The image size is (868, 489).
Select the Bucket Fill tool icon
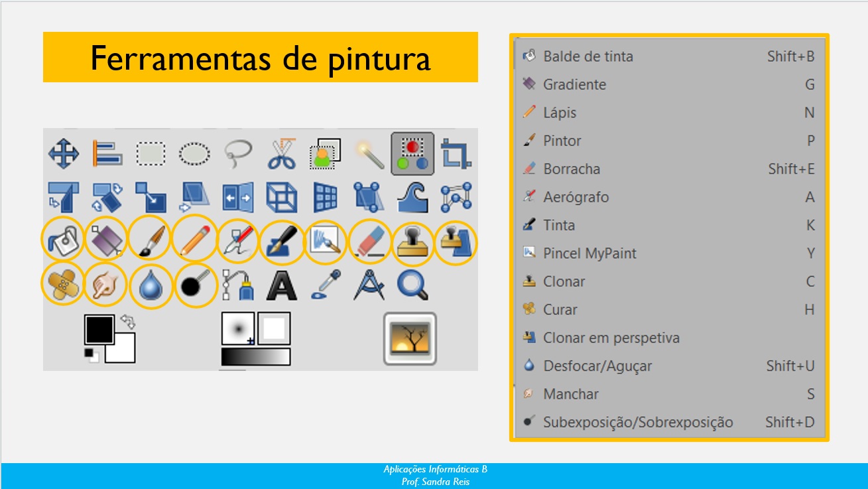62,240
